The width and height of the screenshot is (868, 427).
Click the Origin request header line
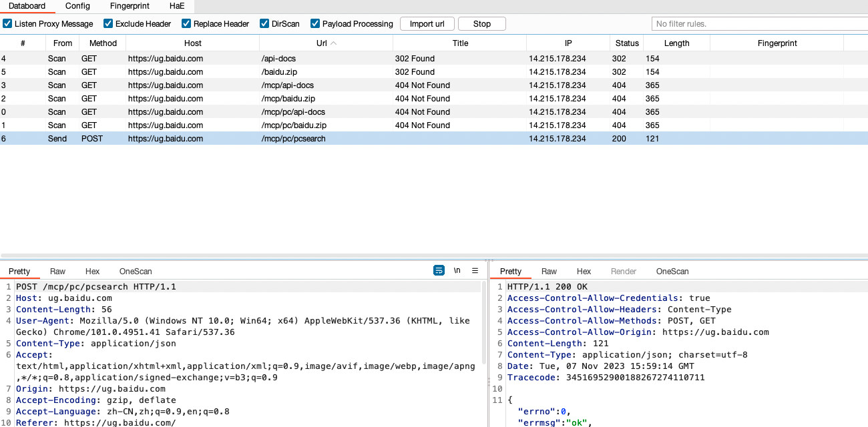[x=91, y=389]
